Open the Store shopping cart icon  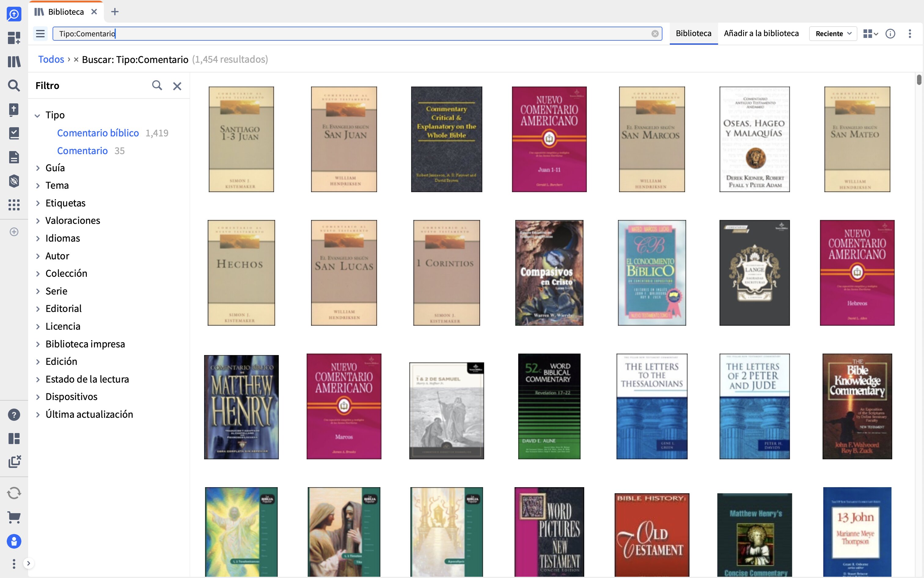point(14,517)
